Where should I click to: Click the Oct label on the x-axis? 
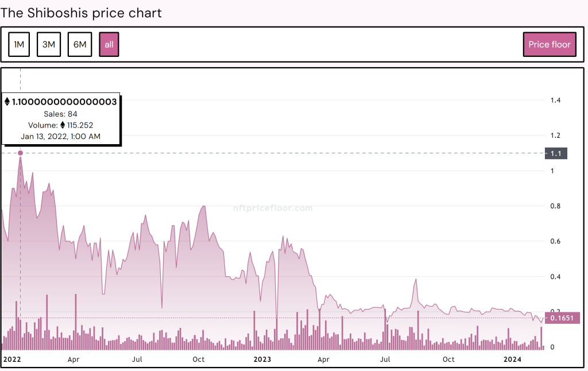[x=198, y=359]
